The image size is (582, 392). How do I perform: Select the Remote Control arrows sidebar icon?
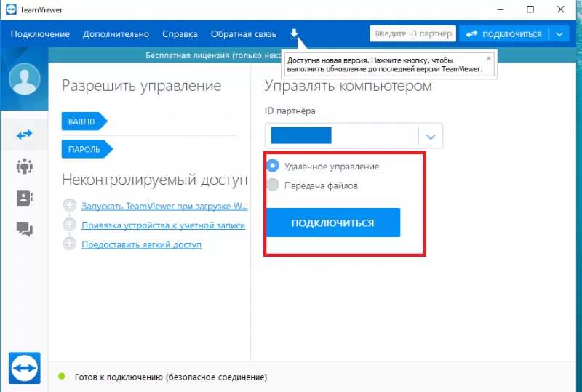click(x=25, y=134)
